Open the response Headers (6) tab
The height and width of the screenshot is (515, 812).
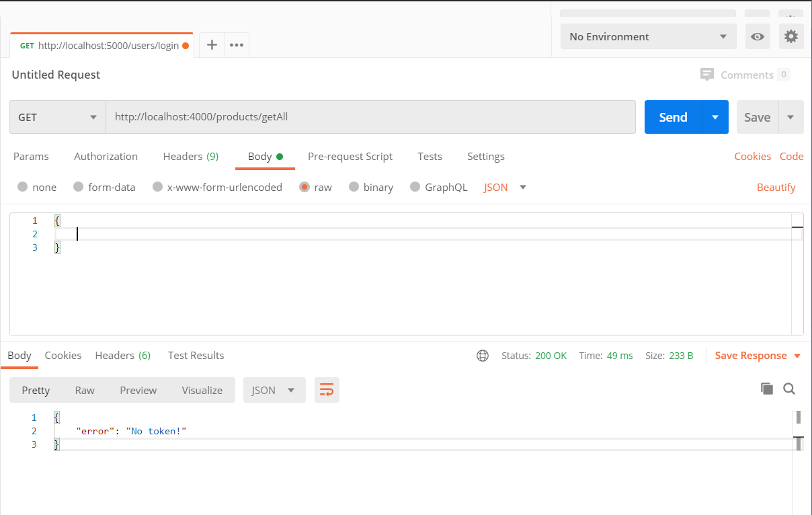point(123,355)
